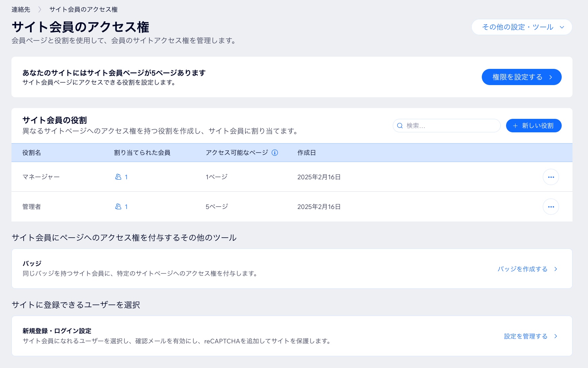Click the member icon in the マネージャー row
This screenshot has width=588, height=368.
click(119, 177)
